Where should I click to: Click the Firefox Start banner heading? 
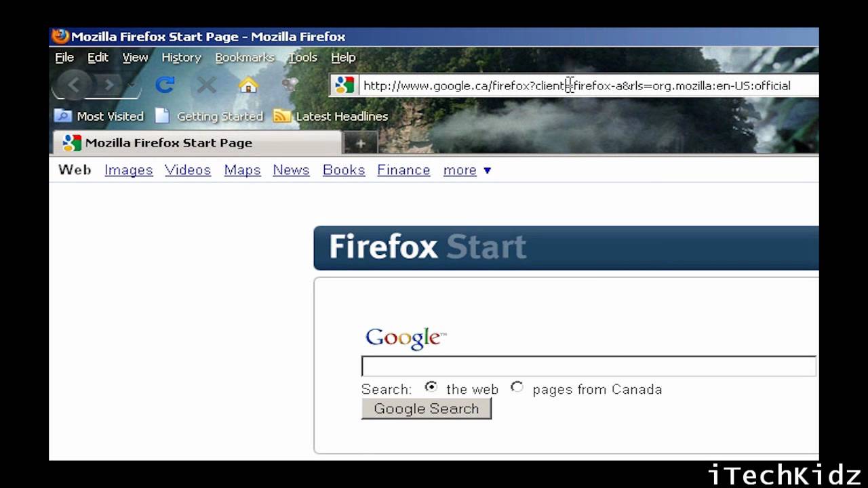click(427, 247)
